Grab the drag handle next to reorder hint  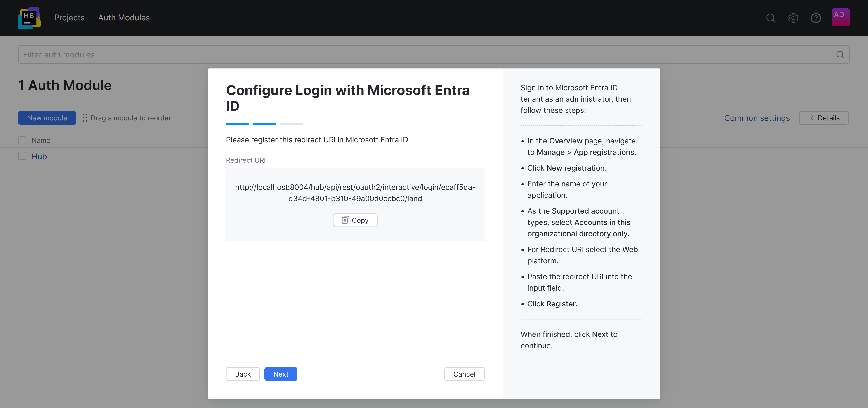pos(85,118)
